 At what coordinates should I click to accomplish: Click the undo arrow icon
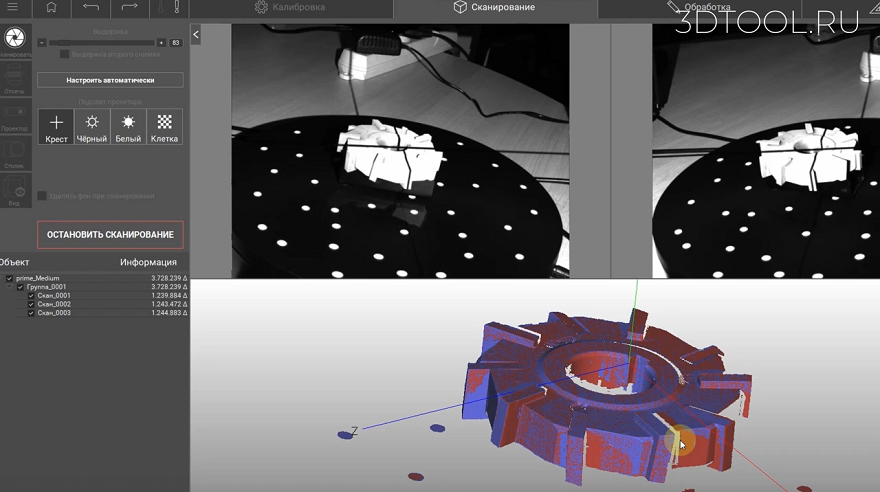tap(91, 8)
